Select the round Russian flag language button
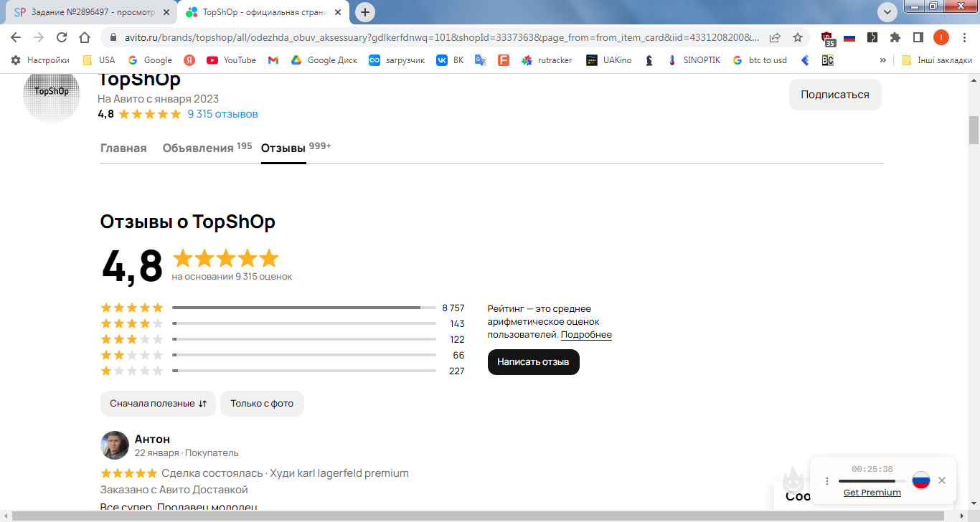980x522 pixels. [x=921, y=480]
